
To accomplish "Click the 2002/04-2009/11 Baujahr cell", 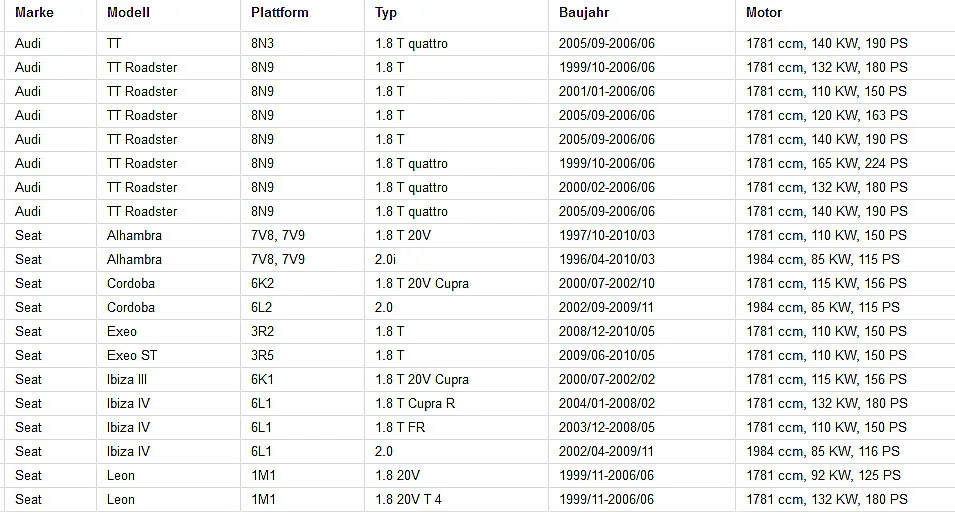I will click(x=642, y=452).
